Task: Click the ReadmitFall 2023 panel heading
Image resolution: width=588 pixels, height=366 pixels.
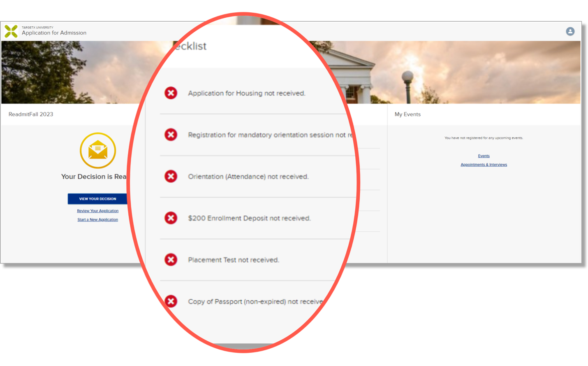Action: point(31,114)
